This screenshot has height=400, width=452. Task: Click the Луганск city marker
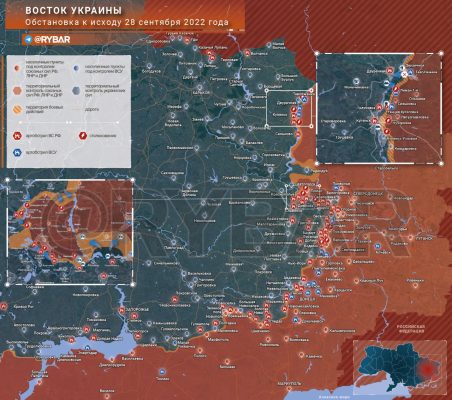click(411, 238)
